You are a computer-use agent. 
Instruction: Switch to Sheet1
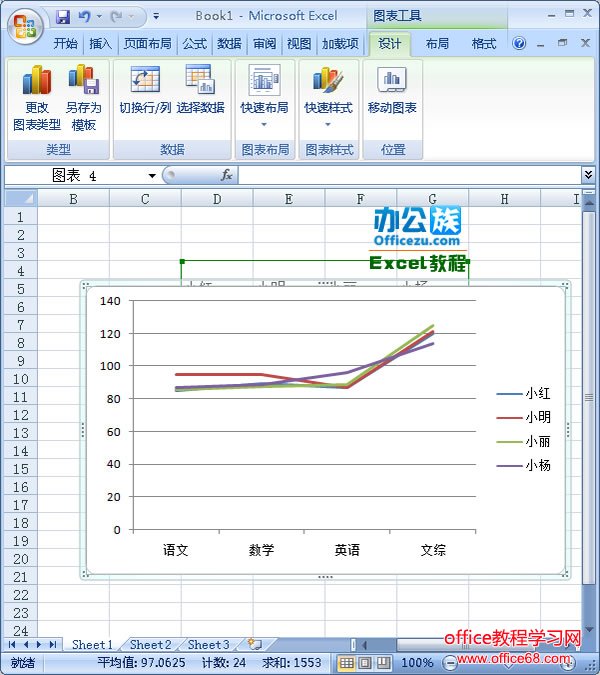point(92,644)
